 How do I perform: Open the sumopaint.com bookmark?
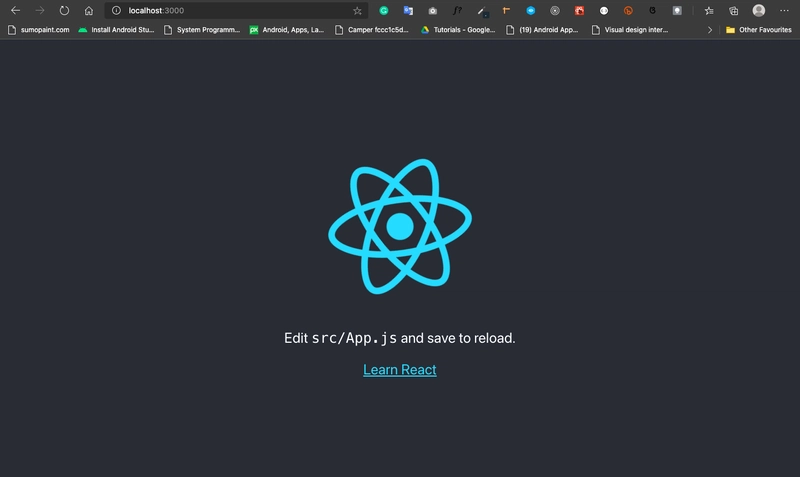click(38, 30)
